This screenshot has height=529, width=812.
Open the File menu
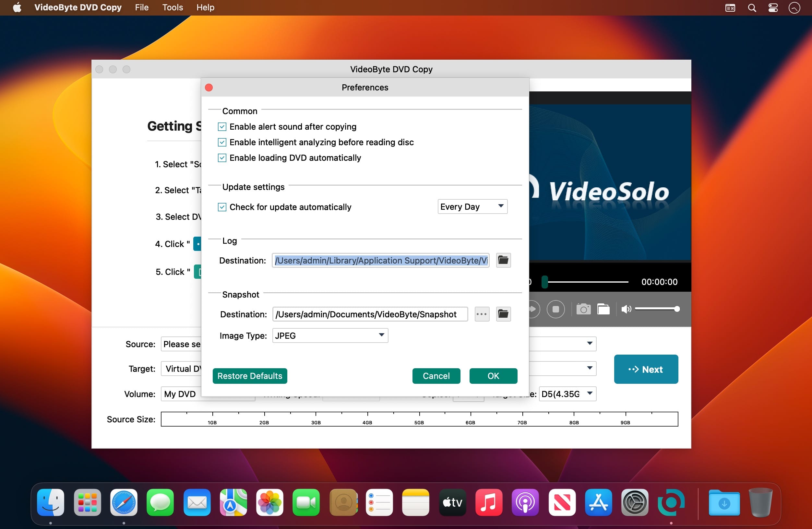142,7
